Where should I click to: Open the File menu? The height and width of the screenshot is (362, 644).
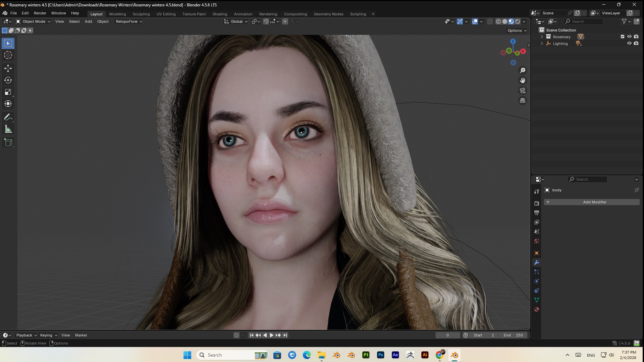[x=13, y=13]
